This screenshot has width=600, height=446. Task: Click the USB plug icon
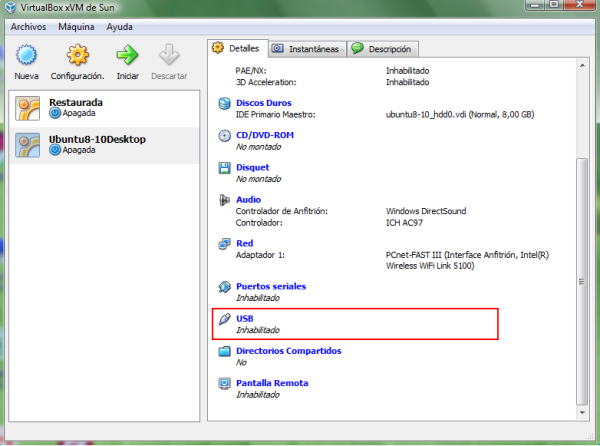(x=225, y=319)
